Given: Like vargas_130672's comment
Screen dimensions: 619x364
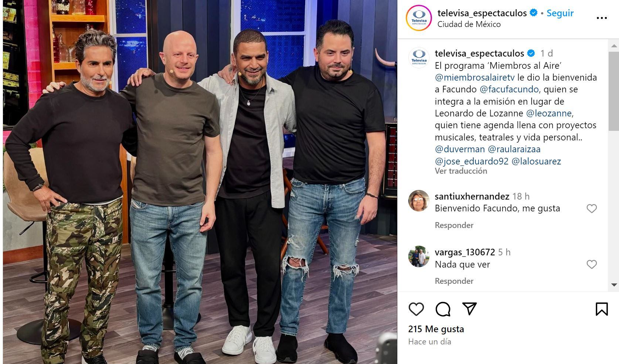Looking at the screenshot, I should [x=592, y=264].
